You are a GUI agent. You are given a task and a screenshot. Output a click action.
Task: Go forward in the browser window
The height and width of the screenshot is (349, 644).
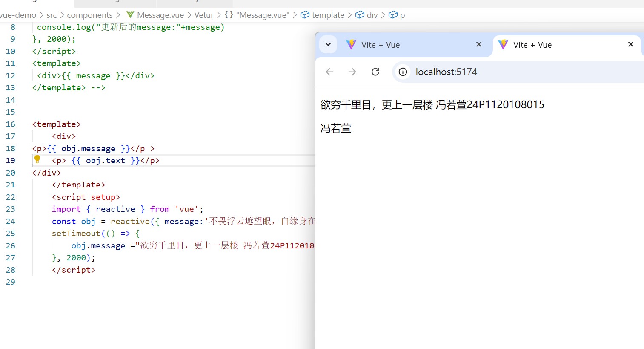352,72
